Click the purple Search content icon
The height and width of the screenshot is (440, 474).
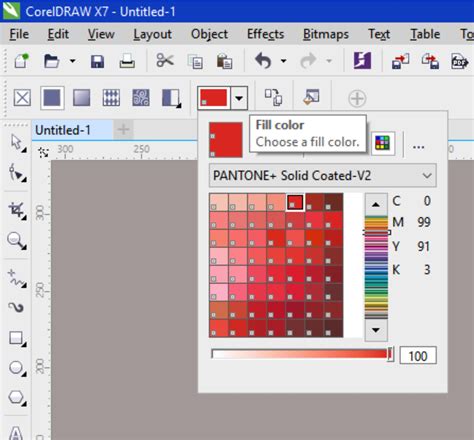click(x=362, y=61)
